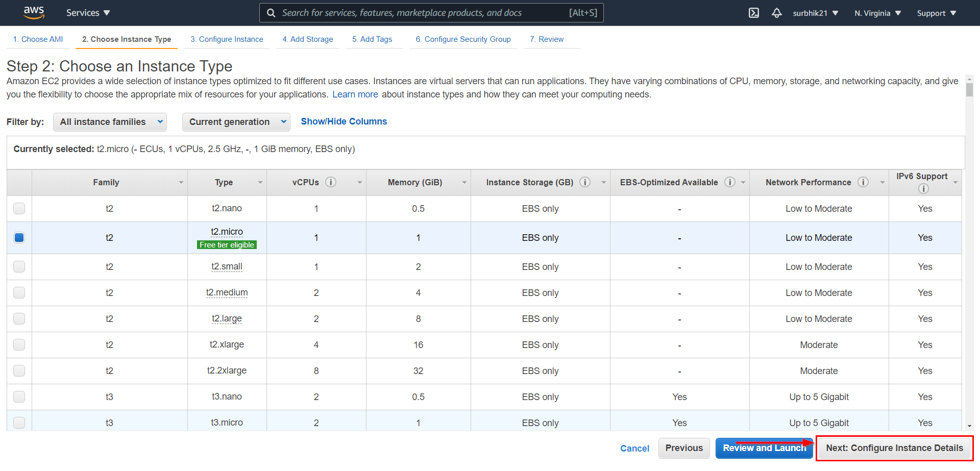Select the t2.large instance checkbox

pyautogui.click(x=19, y=318)
